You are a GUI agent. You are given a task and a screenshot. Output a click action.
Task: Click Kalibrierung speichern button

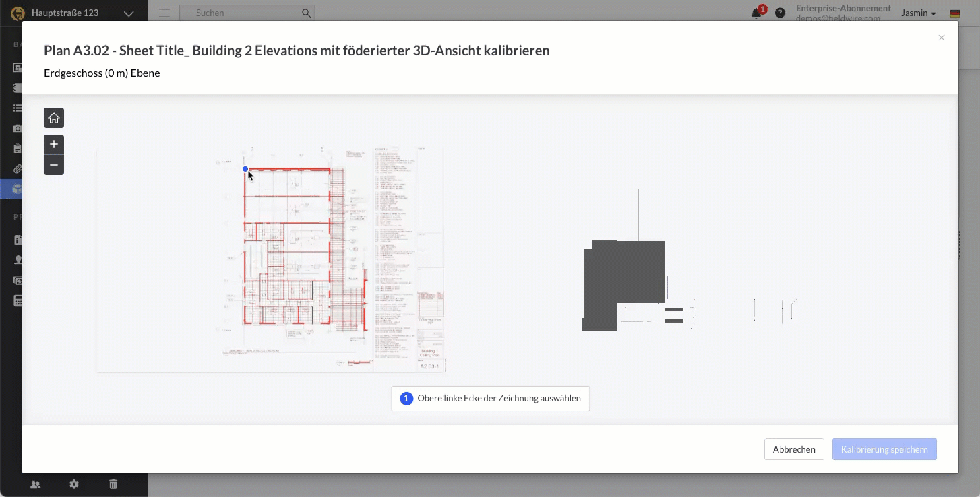tap(884, 449)
